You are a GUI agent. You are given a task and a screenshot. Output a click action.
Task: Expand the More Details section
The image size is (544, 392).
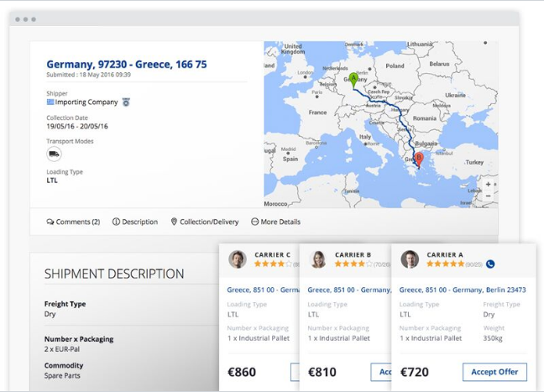[x=275, y=222]
